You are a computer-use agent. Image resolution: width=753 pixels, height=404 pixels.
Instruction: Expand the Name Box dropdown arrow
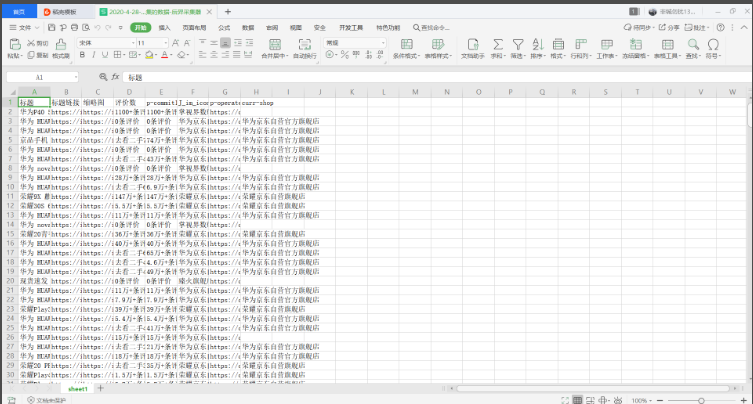(x=76, y=77)
